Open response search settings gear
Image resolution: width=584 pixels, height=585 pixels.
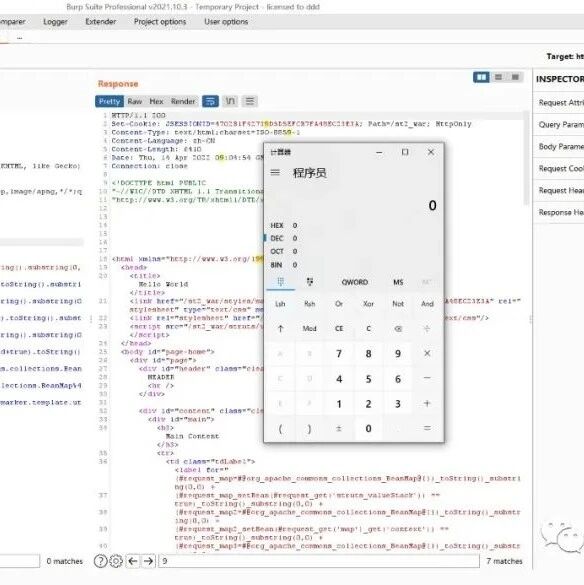(116, 561)
